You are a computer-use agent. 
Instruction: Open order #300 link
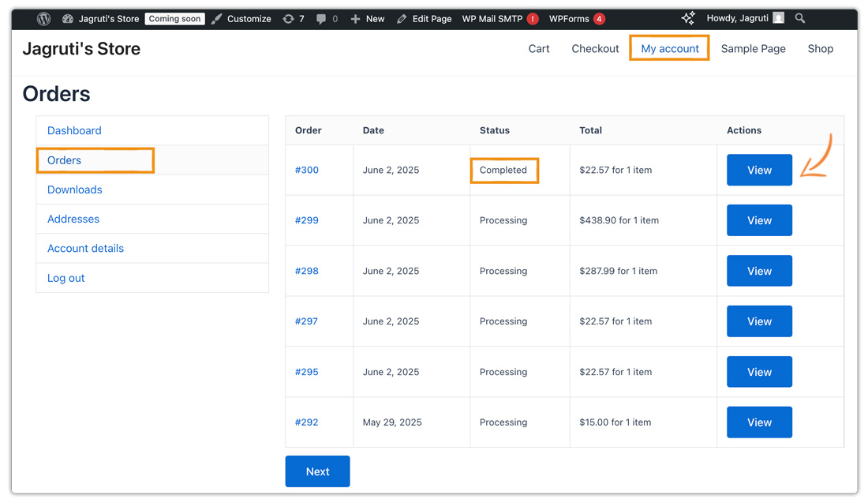(x=307, y=170)
